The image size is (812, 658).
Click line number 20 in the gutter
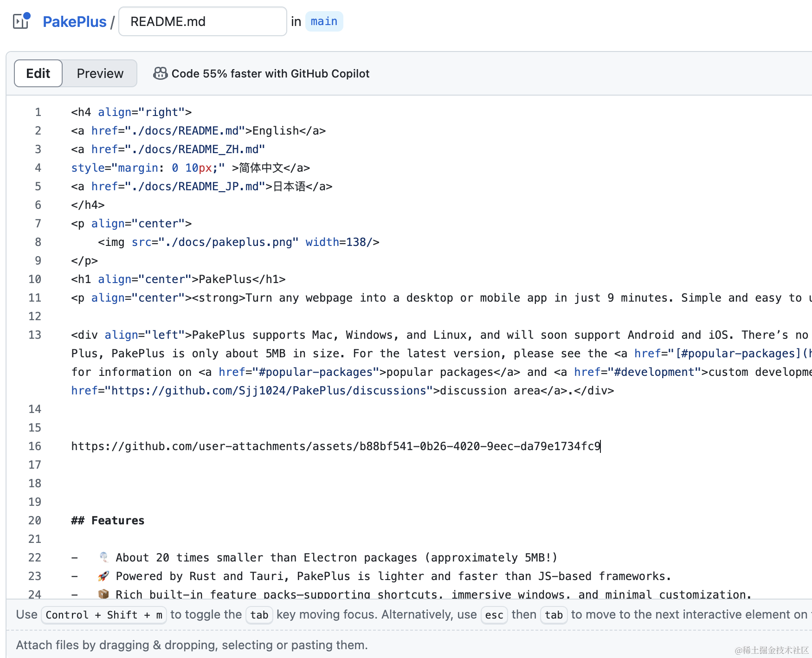coord(35,521)
